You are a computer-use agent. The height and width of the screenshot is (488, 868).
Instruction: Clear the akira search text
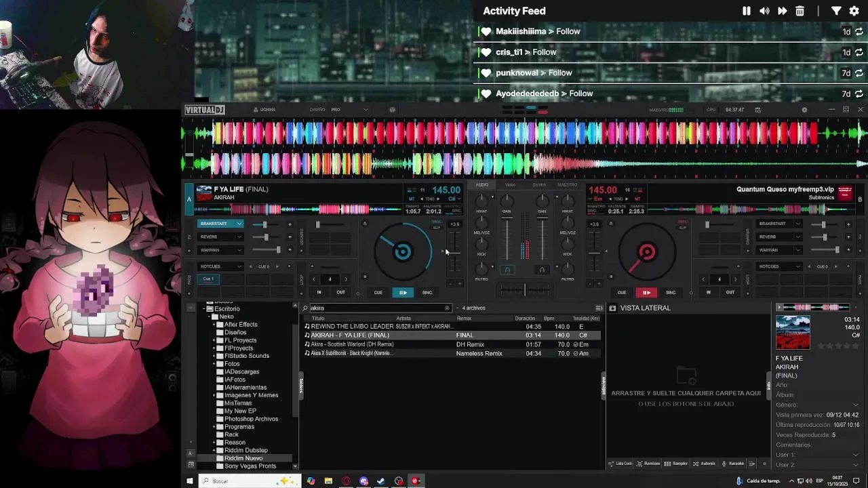coord(447,308)
